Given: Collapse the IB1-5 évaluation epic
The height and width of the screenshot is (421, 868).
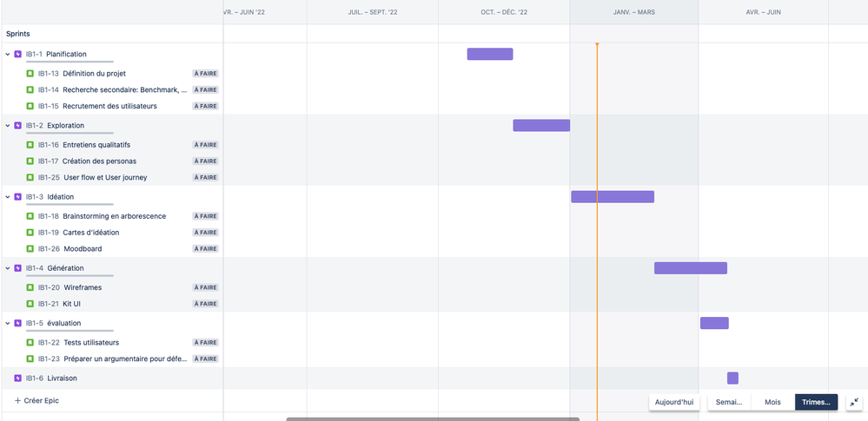Looking at the screenshot, I should [x=8, y=323].
